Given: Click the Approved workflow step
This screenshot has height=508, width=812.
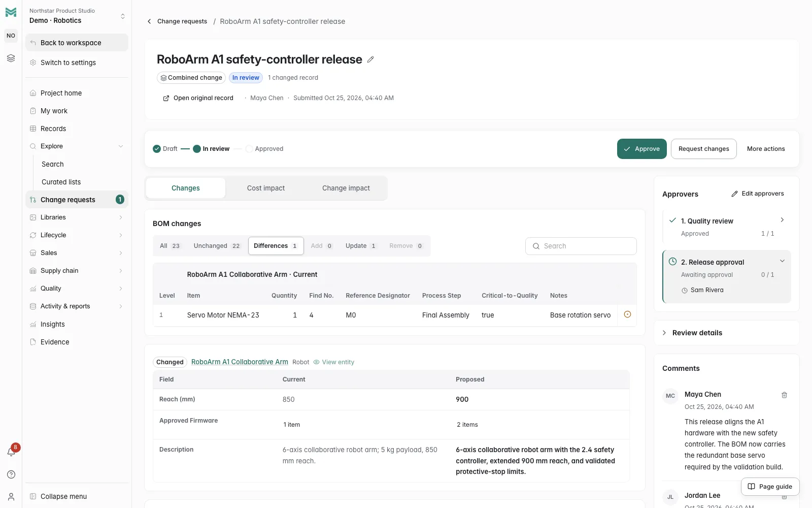Looking at the screenshot, I should tap(264, 149).
